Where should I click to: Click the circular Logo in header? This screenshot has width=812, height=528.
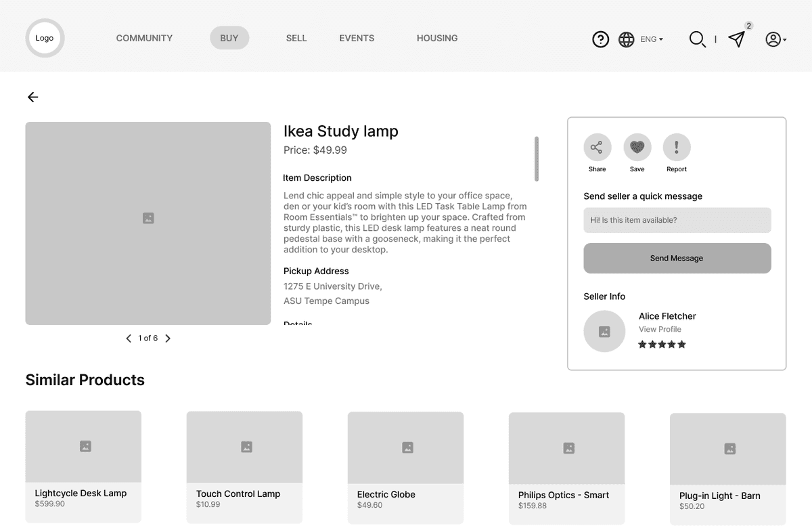[x=45, y=38]
